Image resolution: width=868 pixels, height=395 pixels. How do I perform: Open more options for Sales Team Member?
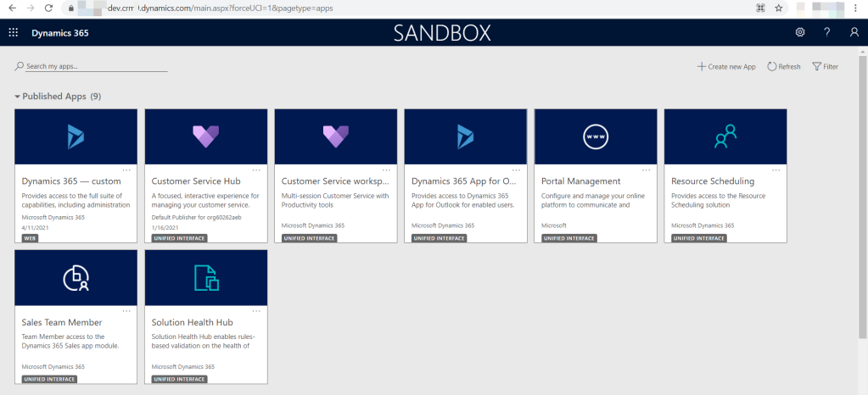pos(126,311)
